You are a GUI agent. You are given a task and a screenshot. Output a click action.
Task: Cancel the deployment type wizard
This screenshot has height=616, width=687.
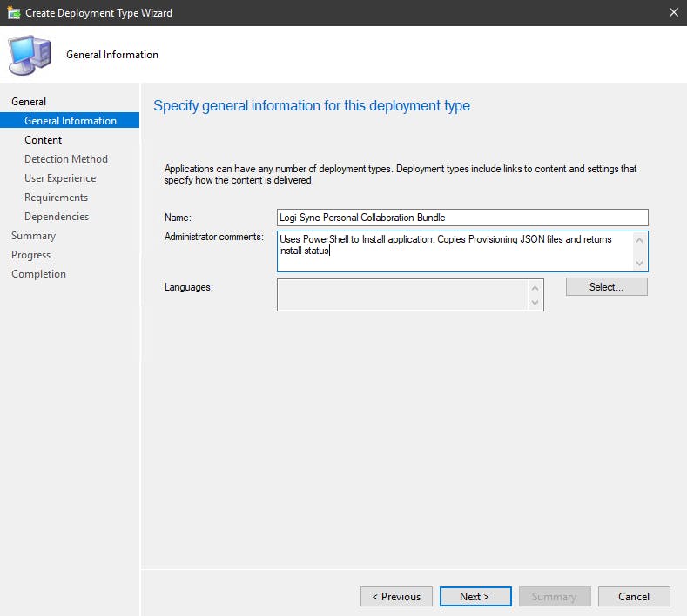pyautogui.click(x=634, y=596)
